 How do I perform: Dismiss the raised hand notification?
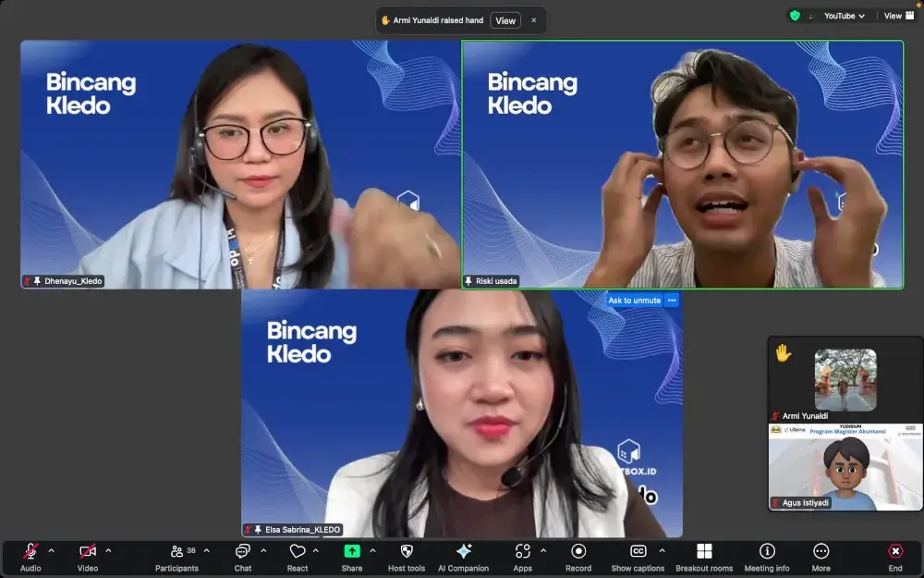pos(534,20)
